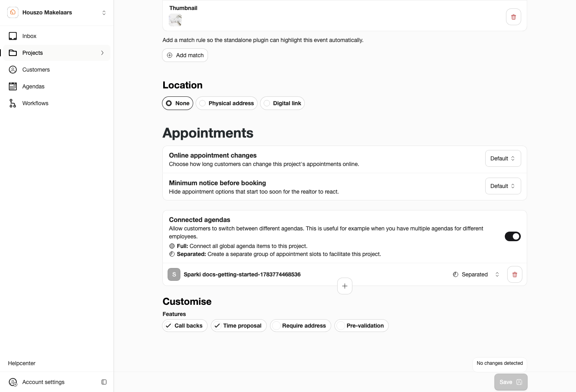
Task: Expand the Projects sidebar chevron
Action: coord(102,53)
